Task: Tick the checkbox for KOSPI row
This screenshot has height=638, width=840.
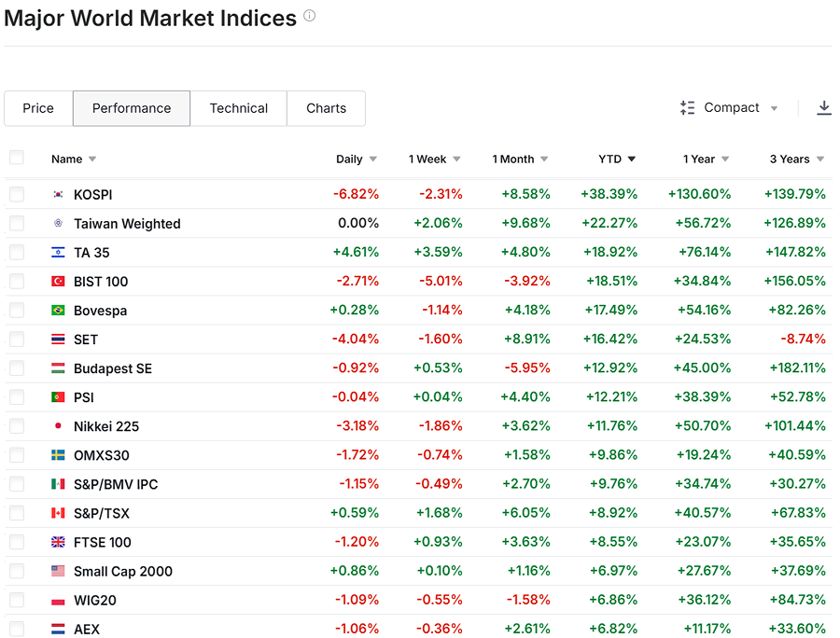Action: coord(16,194)
